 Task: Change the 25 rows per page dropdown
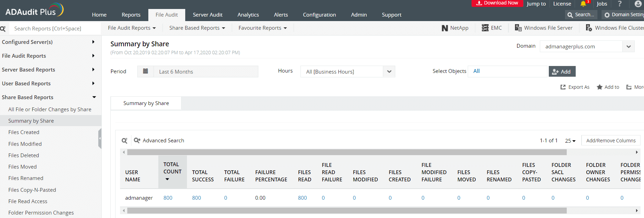[570, 141]
